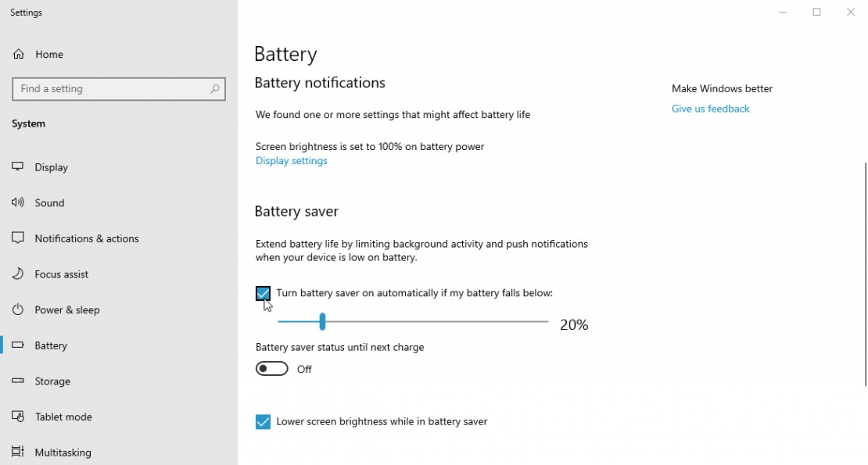Uncheck automatic battery saver checkbox
This screenshot has width=868, height=465.
(263, 293)
